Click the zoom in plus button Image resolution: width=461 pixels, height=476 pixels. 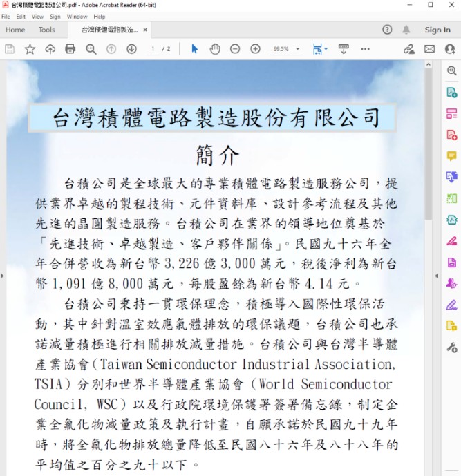click(255, 49)
